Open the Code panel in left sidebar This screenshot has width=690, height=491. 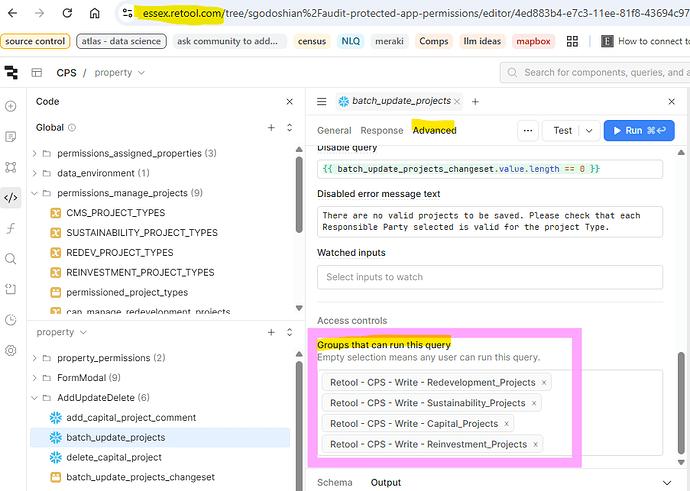coord(11,197)
